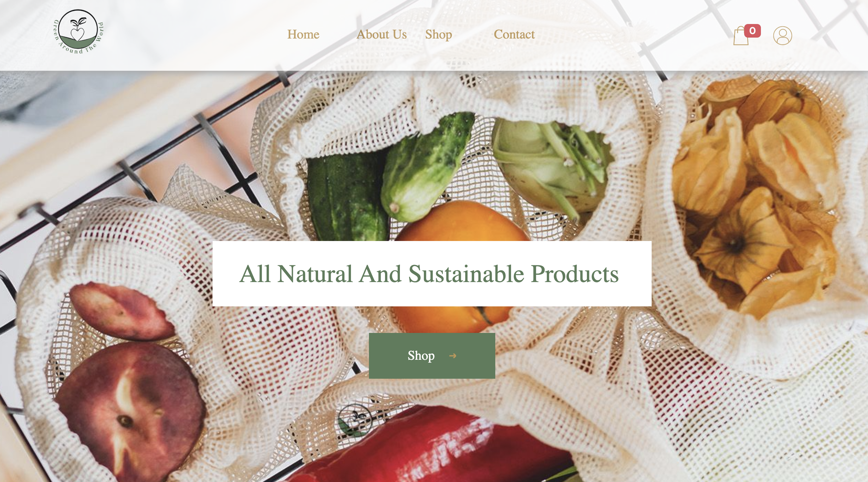
Task: Open the Contact page link
Action: pyautogui.click(x=514, y=34)
